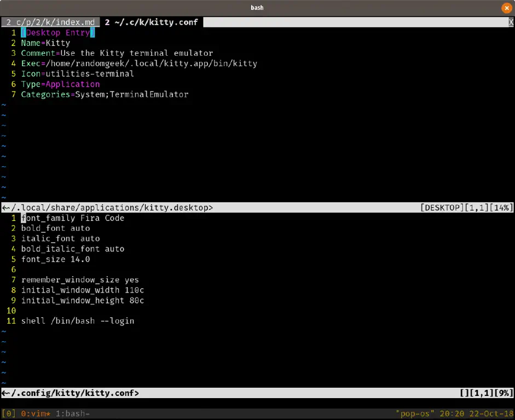Image resolution: width=515 pixels, height=420 pixels.
Task: Switch to the c/p/2/k/index.md vim tab
Action: (50, 22)
